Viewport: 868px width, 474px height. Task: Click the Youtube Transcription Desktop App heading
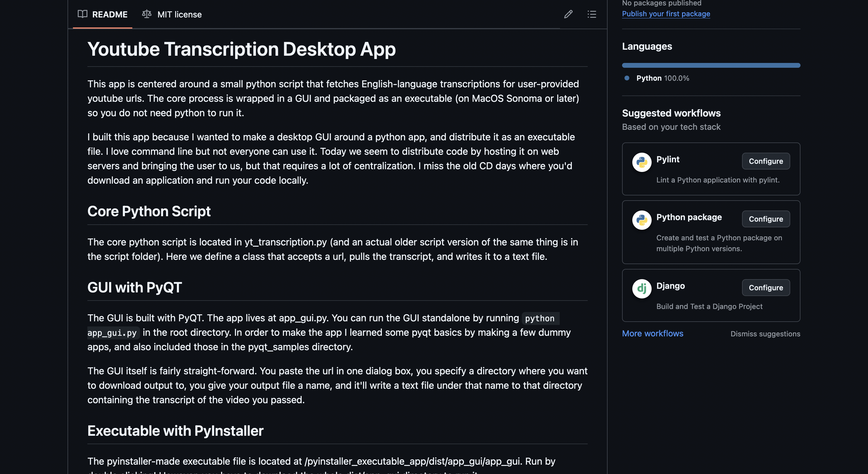click(x=241, y=49)
